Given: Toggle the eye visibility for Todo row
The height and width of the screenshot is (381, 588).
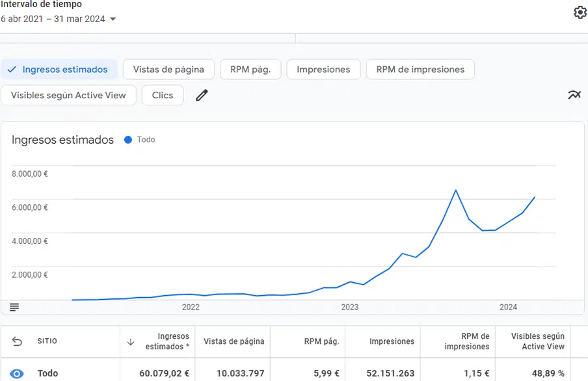Looking at the screenshot, I should coord(16,373).
